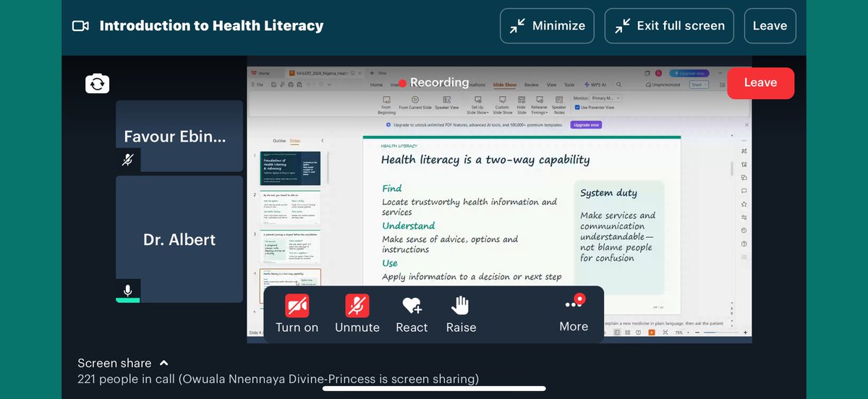Click the star icon in right sidebar

pos(744,205)
